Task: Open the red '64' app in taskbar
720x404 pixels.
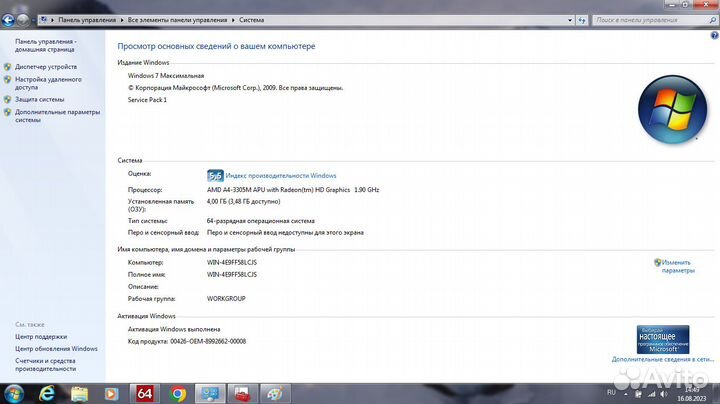Action: (144, 393)
